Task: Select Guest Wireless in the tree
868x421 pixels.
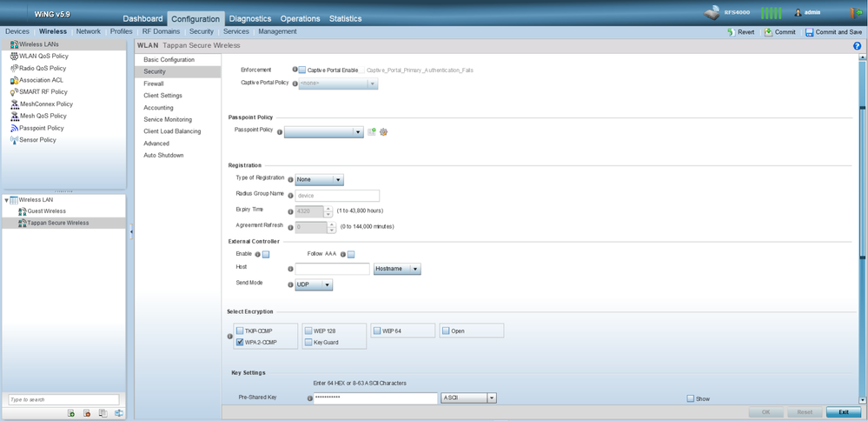Action: coord(47,211)
